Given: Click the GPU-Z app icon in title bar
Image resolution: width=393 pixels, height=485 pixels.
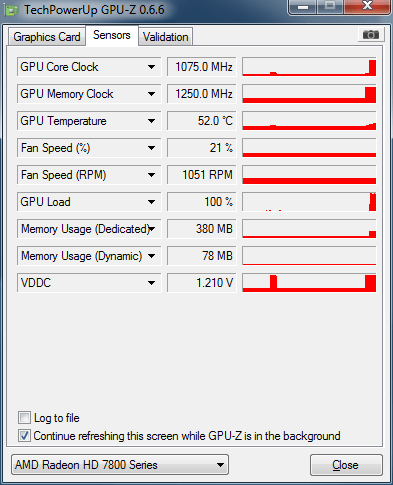Looking at the screenshot, I should pyautogui.click(x=12, y=10).
